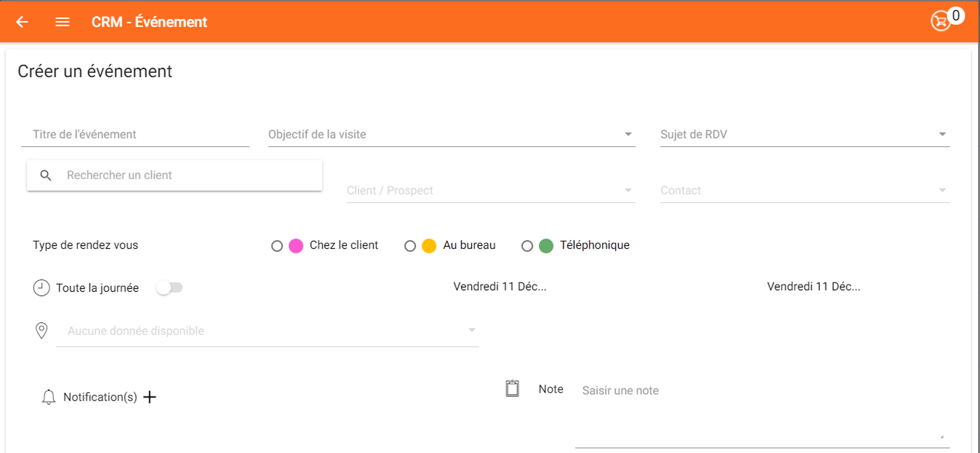This screenshot has height=453, width=980.
Task: Toggle the Toute la journée switch
Action: click(170, 287)
